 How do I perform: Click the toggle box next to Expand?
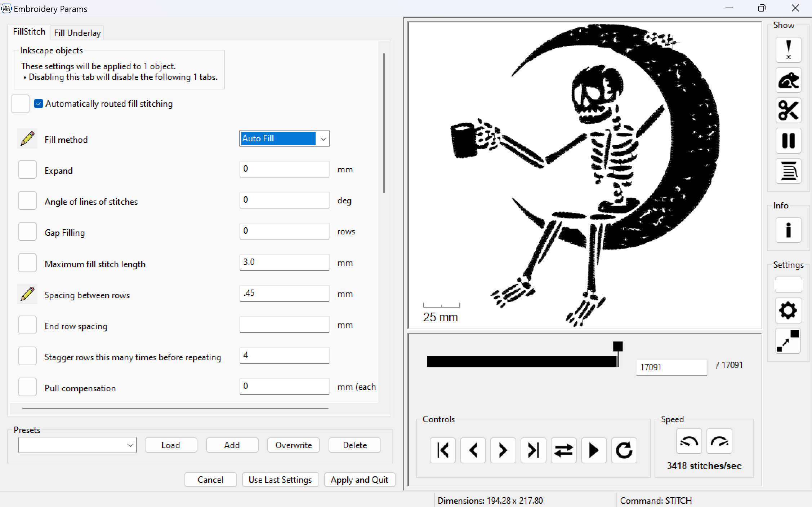[27, 170]
